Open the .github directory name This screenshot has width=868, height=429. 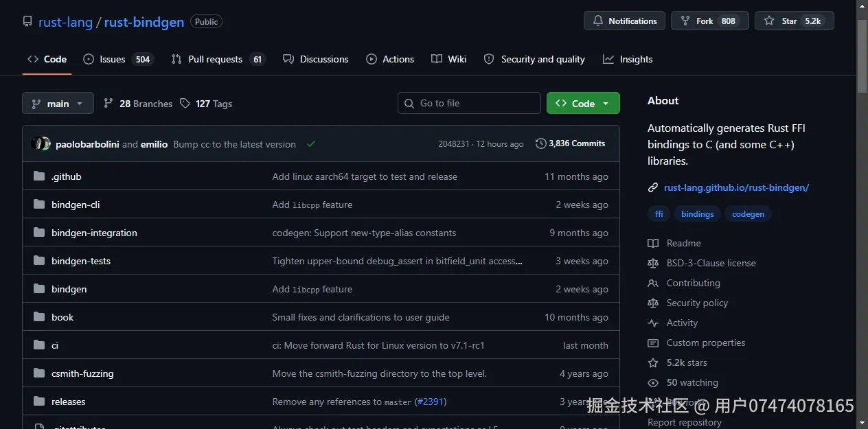[x=67, y=176]
